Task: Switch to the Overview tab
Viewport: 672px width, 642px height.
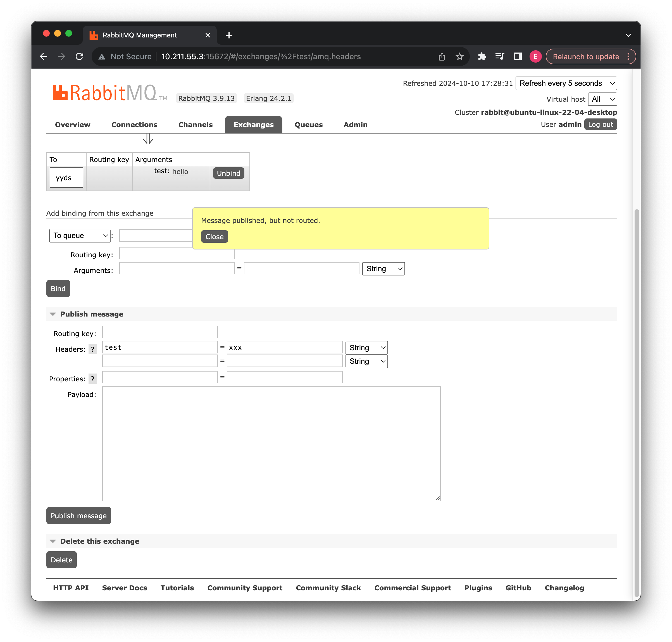Action: click(x=73, y=125)
